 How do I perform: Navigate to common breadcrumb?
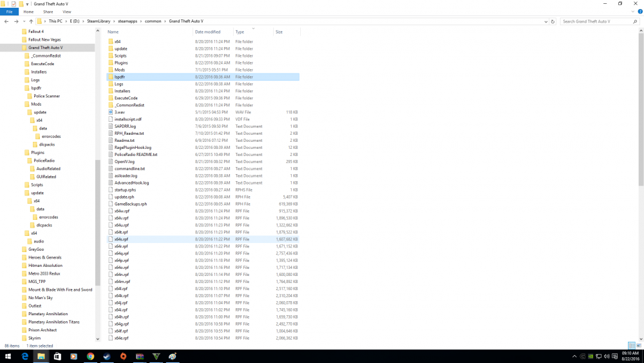point(153,21)
